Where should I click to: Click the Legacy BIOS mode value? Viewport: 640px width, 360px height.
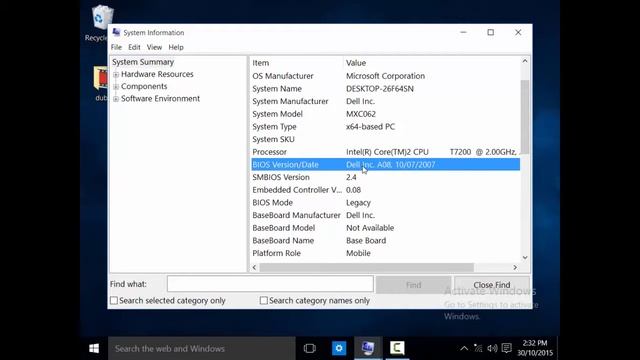pos(358,202)
